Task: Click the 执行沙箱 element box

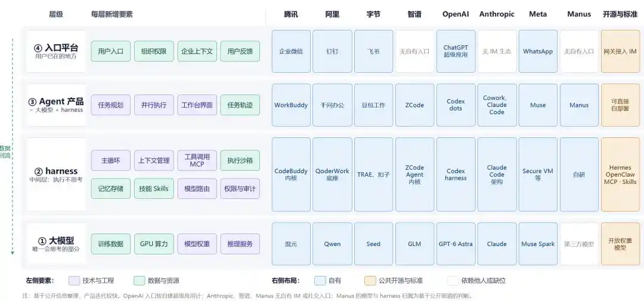Action: pos(240,161)
